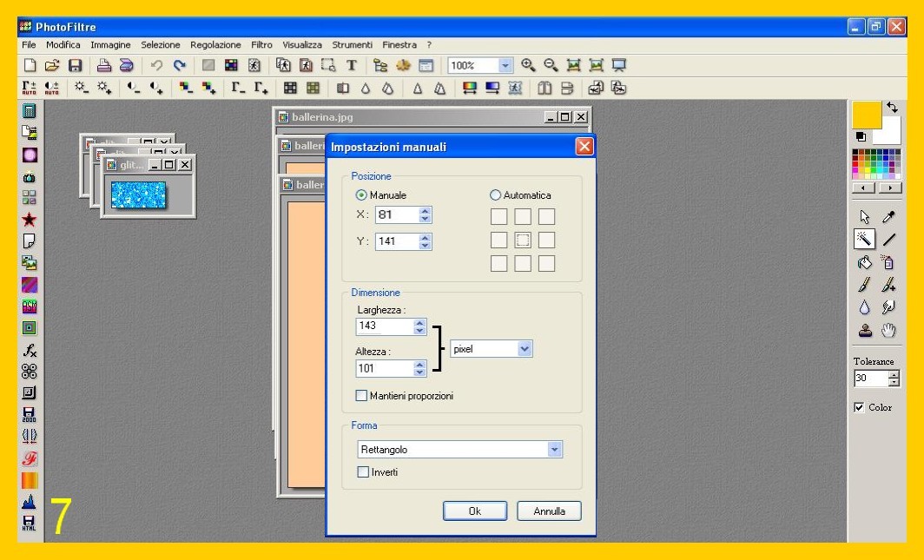The image size is (924, 560).
Task: Open the Filtro menu
Action: click(x=261, y=44)
